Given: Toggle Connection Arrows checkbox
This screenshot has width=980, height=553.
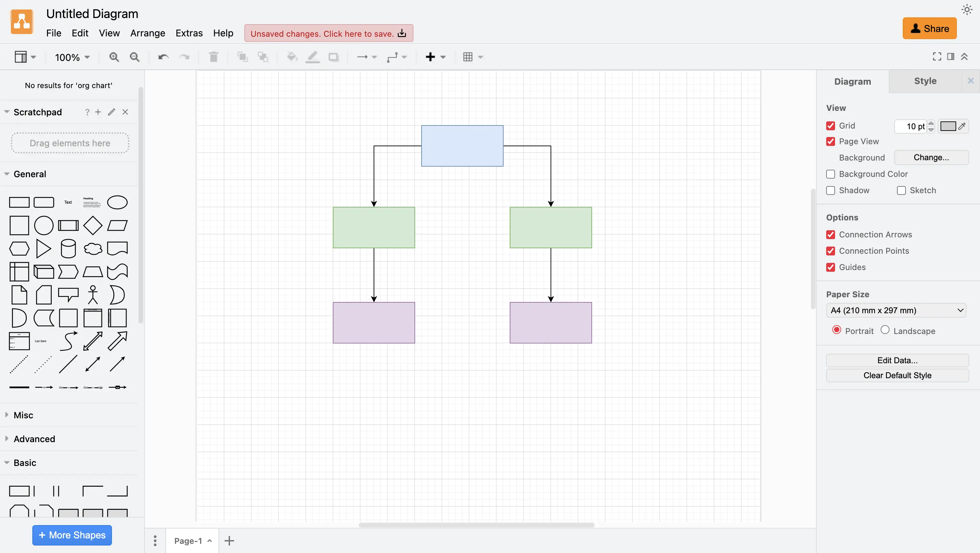Looking at the screenshot, I should pyautogui.click(x=831, y=235).
